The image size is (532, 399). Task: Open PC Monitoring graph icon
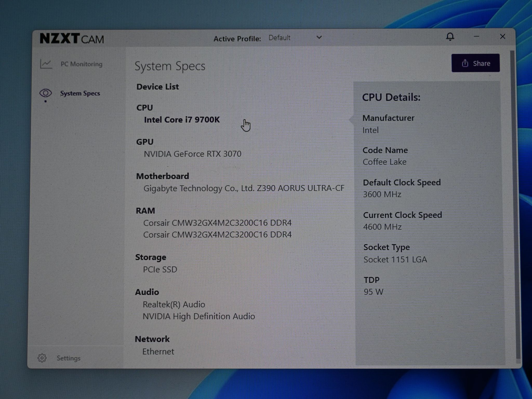coord(46,64)
